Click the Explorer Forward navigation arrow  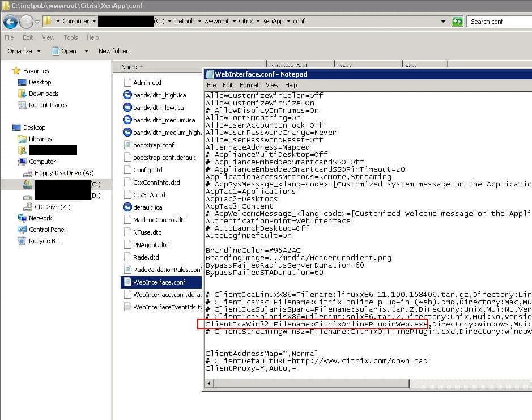pos(26,22)
